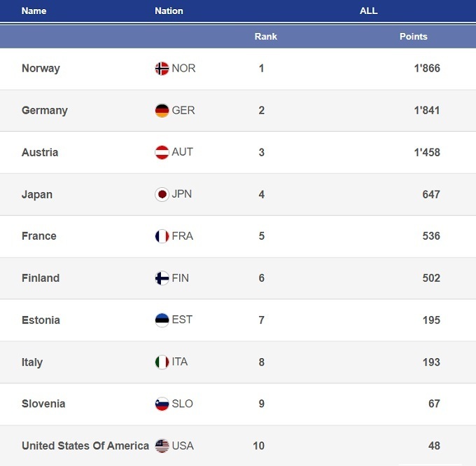476x466 pixels.
Task: Click the Norway flag icon
Action: pyautogui.click(x=162, y=69)
